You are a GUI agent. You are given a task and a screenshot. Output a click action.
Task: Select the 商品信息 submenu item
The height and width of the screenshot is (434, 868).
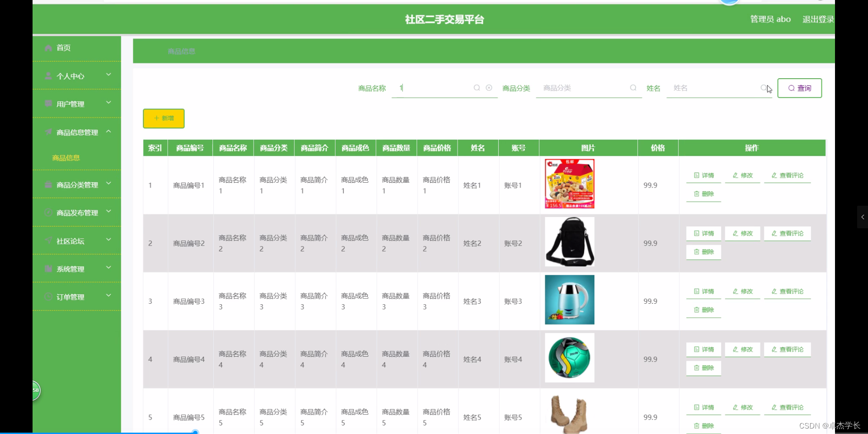point(66,158)
